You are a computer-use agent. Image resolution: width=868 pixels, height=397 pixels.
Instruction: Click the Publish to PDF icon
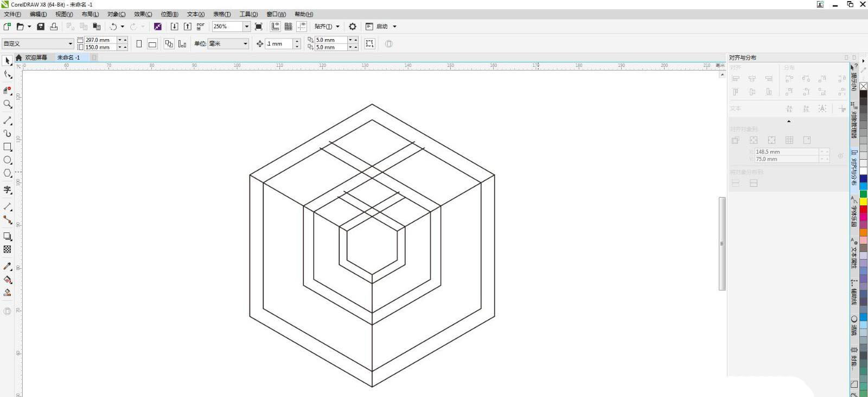point(201,27)
